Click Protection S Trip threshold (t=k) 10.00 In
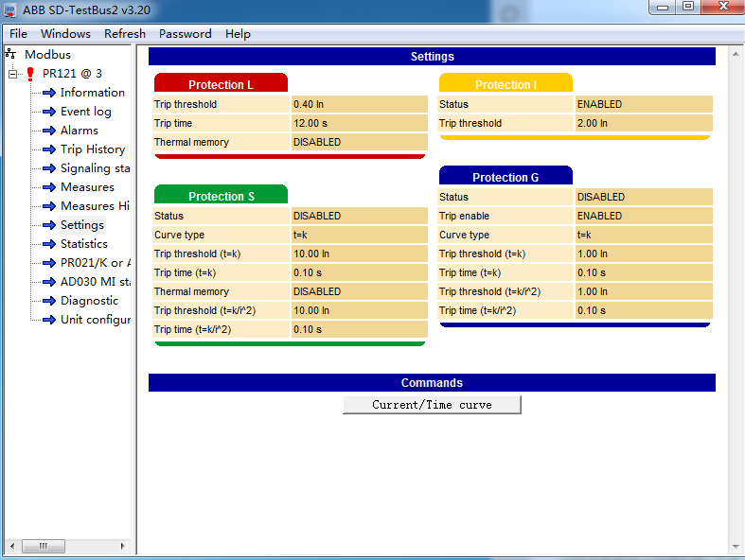 click(359, 254)
